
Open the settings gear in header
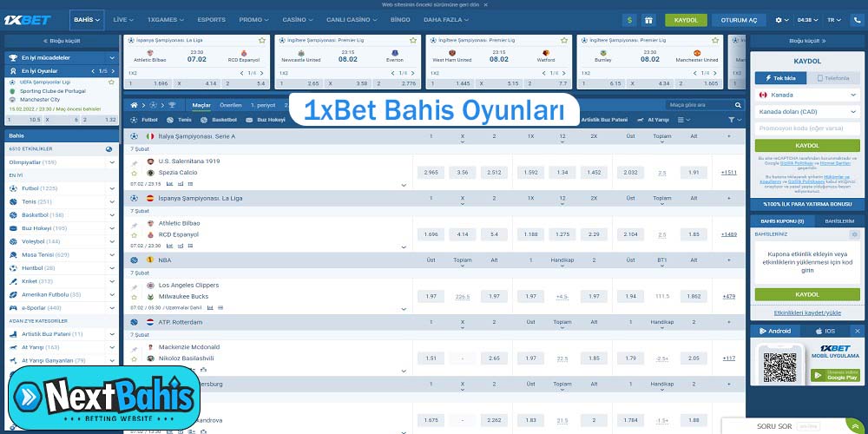point(782,20)
